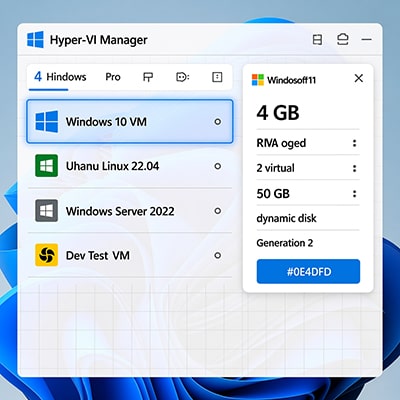Click the yellow icon of Dev Test VM
This screenshot has width=400, height=400.
pos(47,255)
